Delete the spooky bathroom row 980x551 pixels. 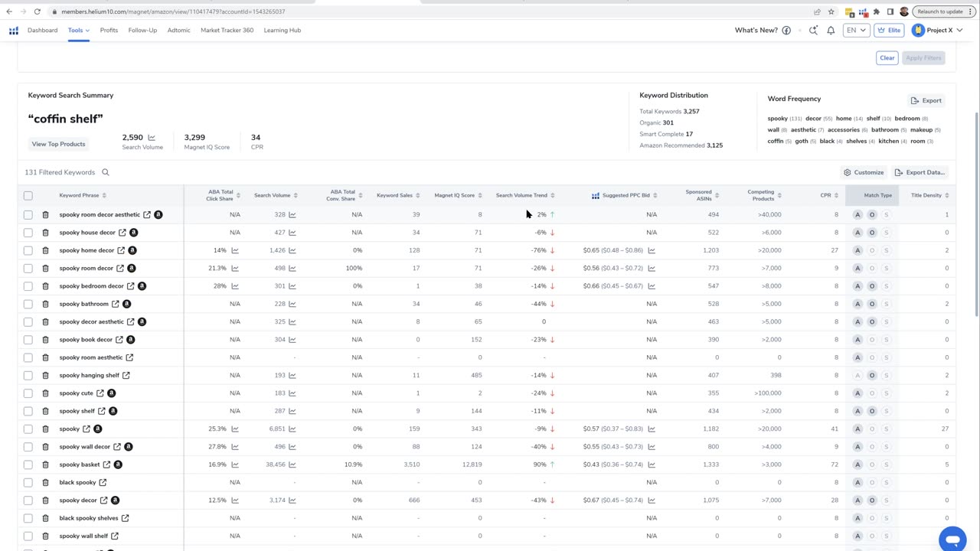tap(45, 304)
